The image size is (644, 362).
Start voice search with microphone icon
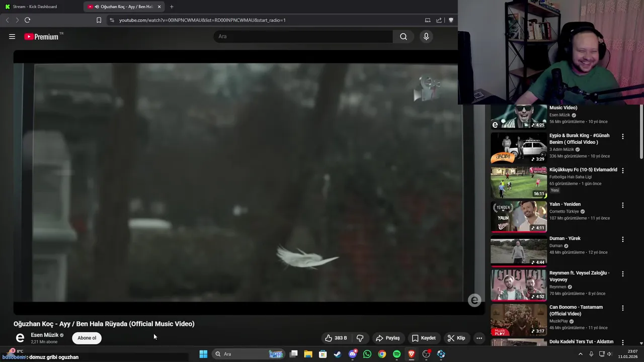426,36
